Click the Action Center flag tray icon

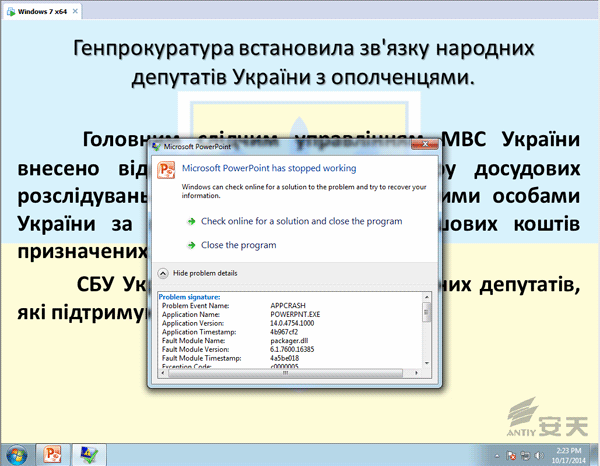[x=511, y=455]
